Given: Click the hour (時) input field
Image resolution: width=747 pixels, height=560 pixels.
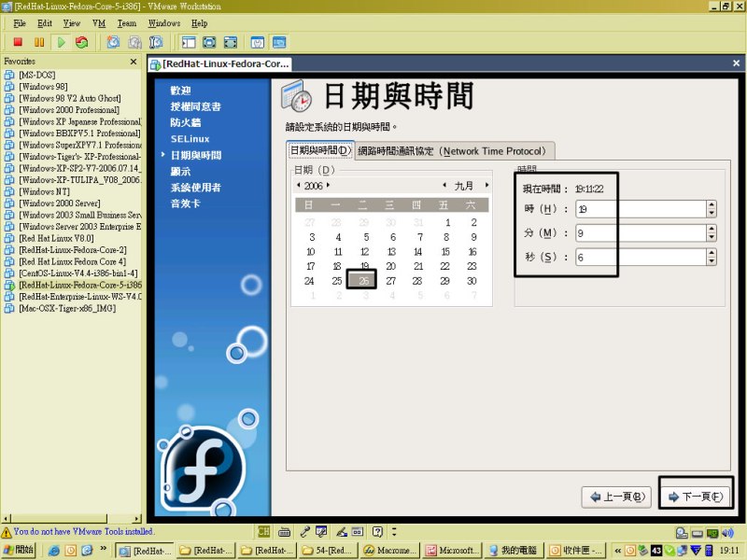Looking at the screenshot, I should [641, 208].
